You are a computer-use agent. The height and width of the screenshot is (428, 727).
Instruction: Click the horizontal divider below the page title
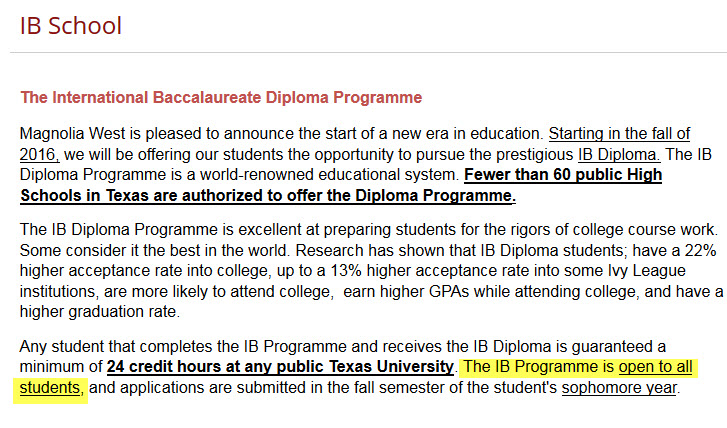[368, 52]
